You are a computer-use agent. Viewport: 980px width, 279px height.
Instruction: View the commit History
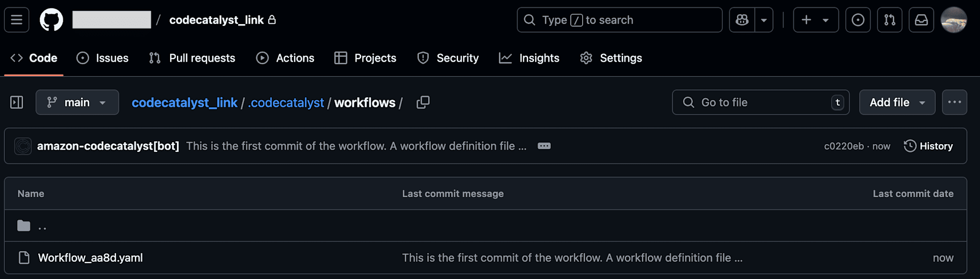click(929, 146)
